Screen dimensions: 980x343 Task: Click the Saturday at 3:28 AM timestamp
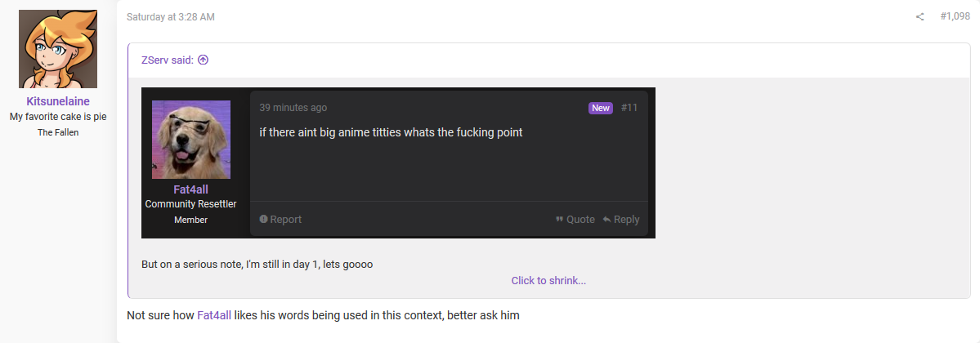pyautogui.click(x=171, y=17)
